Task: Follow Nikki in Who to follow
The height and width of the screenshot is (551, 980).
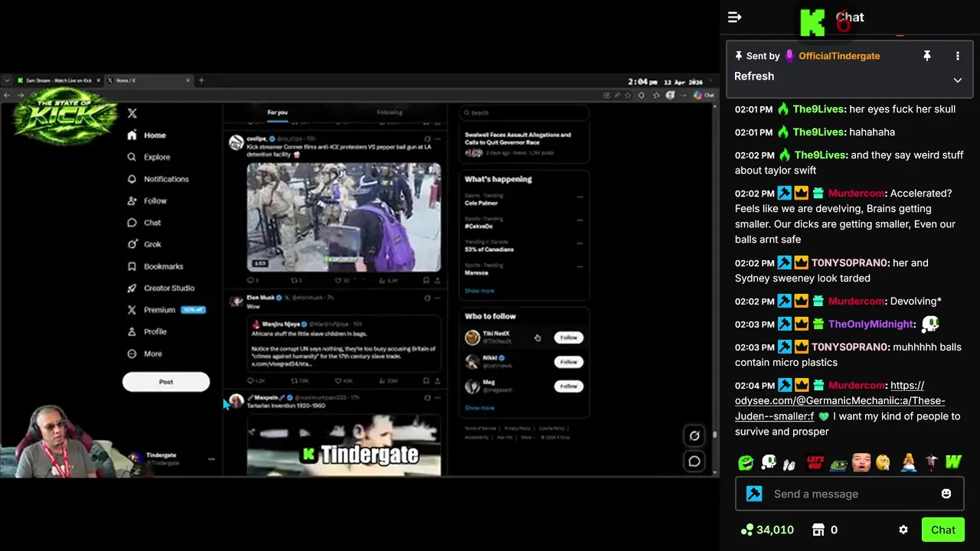Action: [568, 361]
